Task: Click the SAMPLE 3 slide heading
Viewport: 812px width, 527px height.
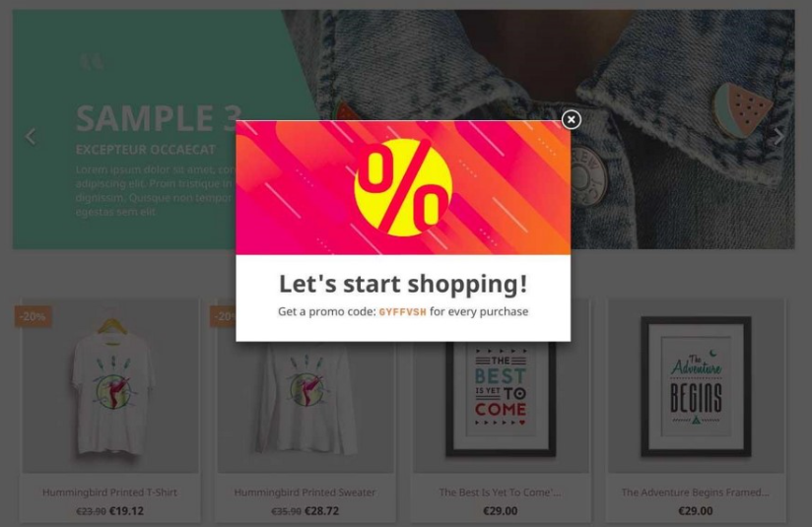Action: coord(159,118)
